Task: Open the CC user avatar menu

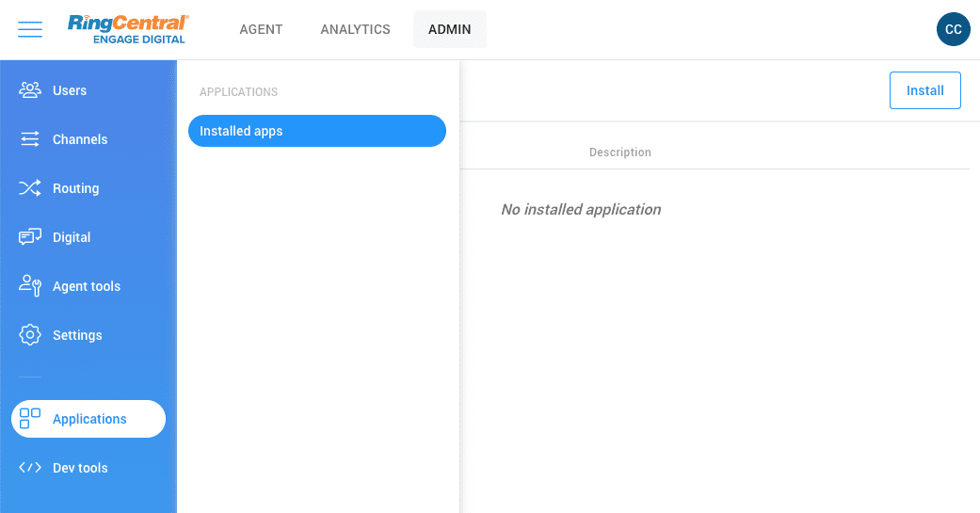Action: click(953, 29)
